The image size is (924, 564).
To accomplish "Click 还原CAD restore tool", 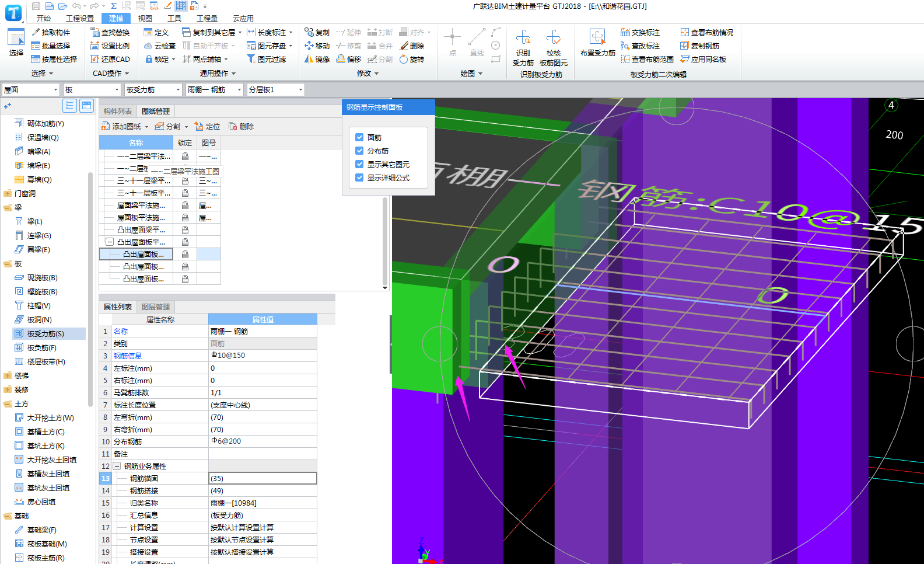I will pyautogui.click(x=110, y=60).
